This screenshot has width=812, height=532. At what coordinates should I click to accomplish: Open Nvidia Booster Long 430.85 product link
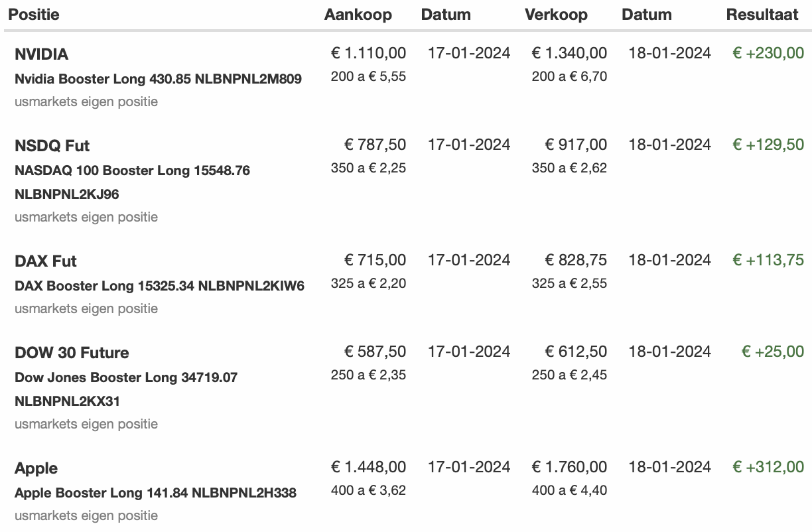pyautogui.click(x=158, y=79)
